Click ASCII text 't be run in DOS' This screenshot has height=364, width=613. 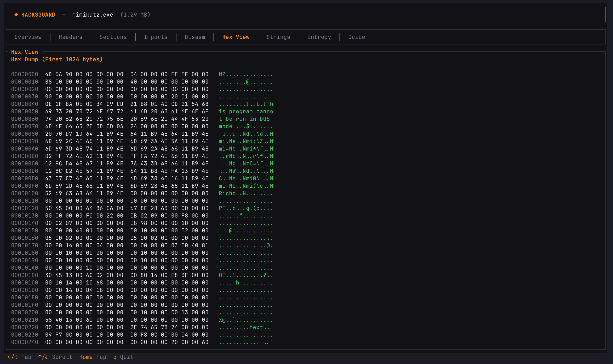point(244,119)
